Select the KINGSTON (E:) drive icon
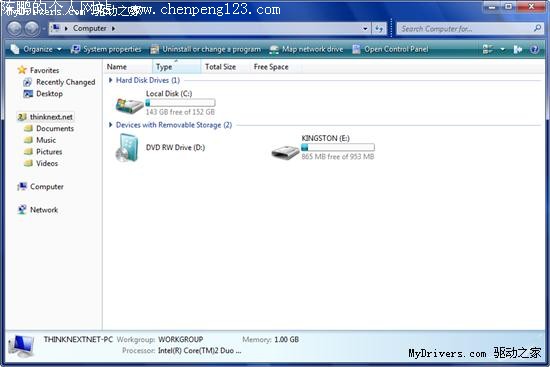The image size is (550, 367). click(x=286, y=152)
